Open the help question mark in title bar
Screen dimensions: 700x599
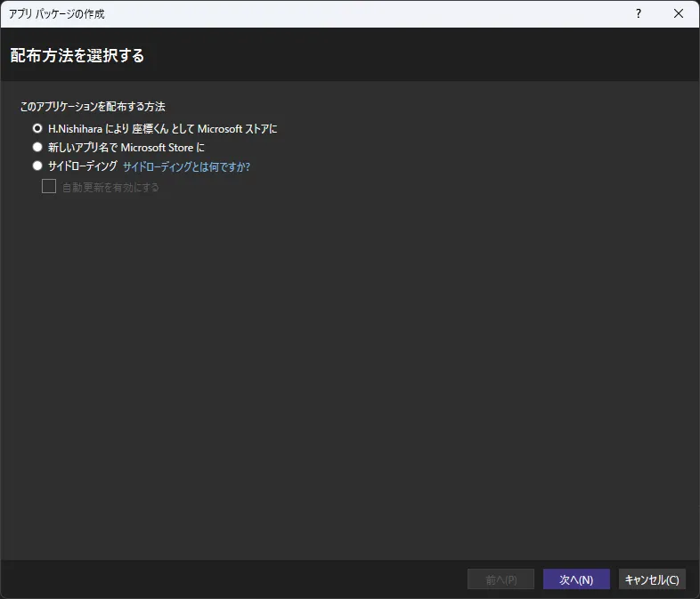click(639, 14)
